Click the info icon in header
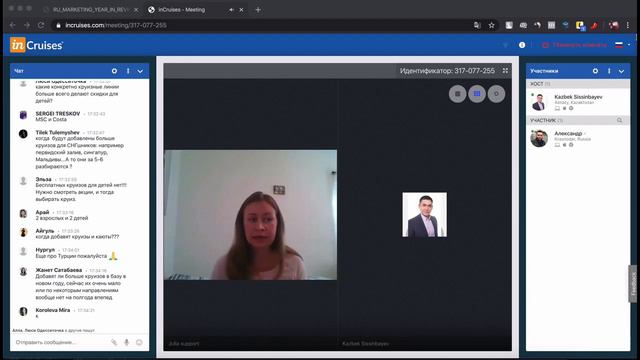 (522, 45)
